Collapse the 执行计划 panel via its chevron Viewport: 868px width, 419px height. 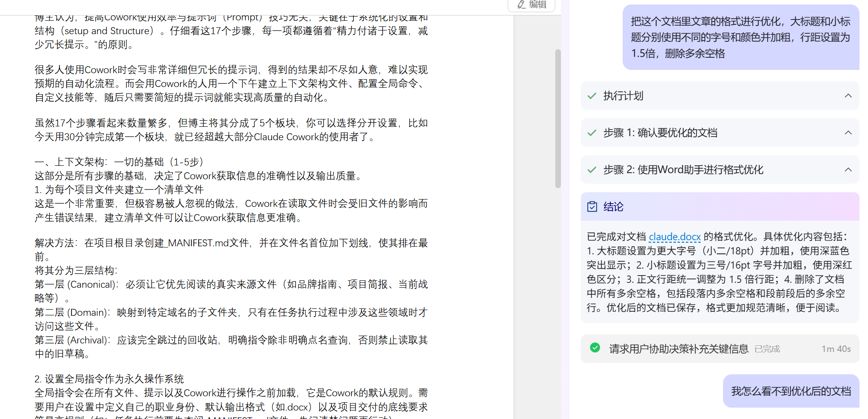point(848,96)
